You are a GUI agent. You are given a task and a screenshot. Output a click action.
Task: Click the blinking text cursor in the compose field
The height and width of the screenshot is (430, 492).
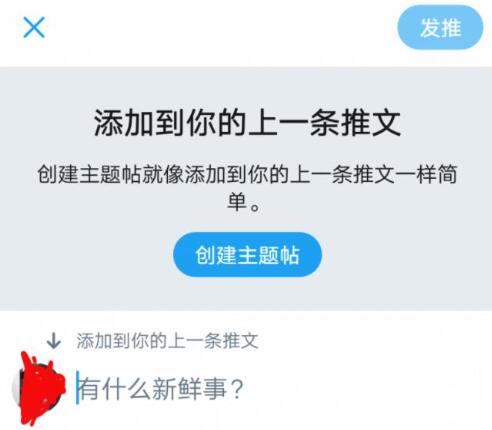(x=77, y=388)
